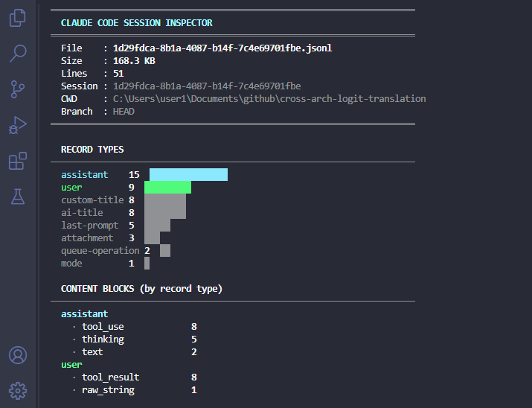
Task: Click the CONTENT BLOCKS heading
Action: pos(141,289)
